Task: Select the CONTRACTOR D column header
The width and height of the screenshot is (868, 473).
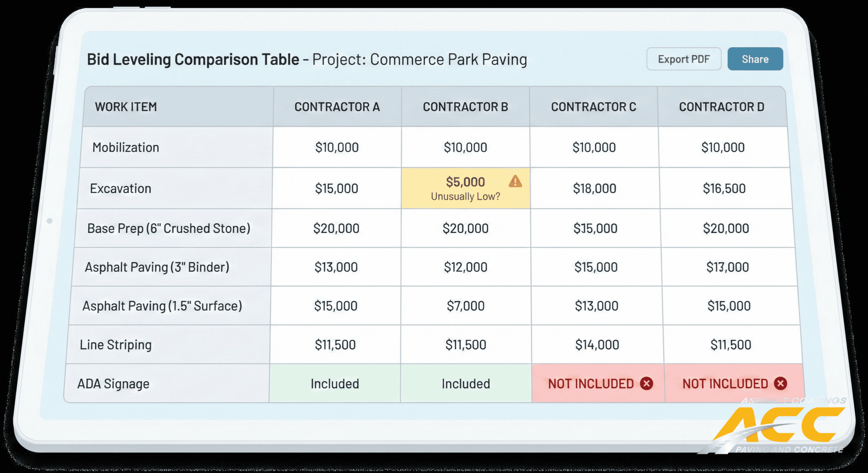Action: pos(722,107)
